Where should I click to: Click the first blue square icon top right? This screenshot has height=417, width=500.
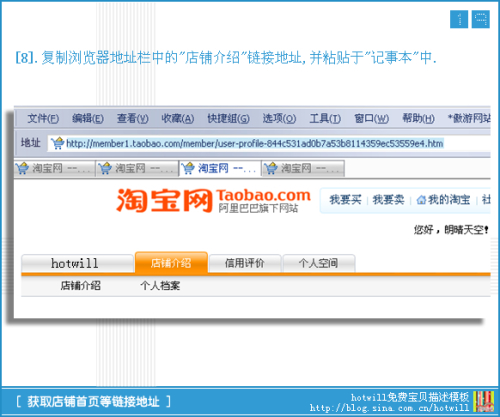(459, 19)
